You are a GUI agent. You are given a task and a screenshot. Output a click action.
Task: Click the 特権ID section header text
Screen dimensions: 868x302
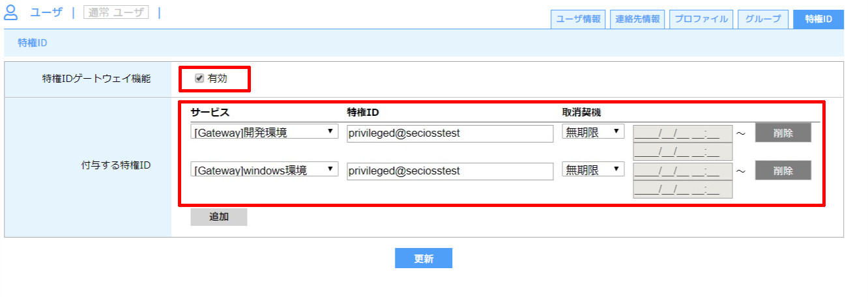tap(33, 43)
